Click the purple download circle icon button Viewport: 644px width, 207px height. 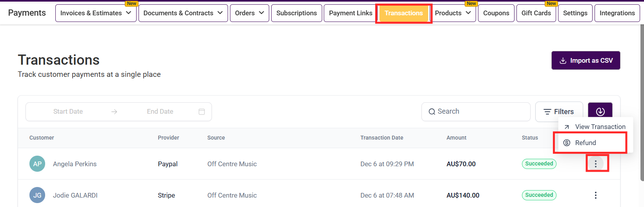pyautogui.click(x=600, y=111)
